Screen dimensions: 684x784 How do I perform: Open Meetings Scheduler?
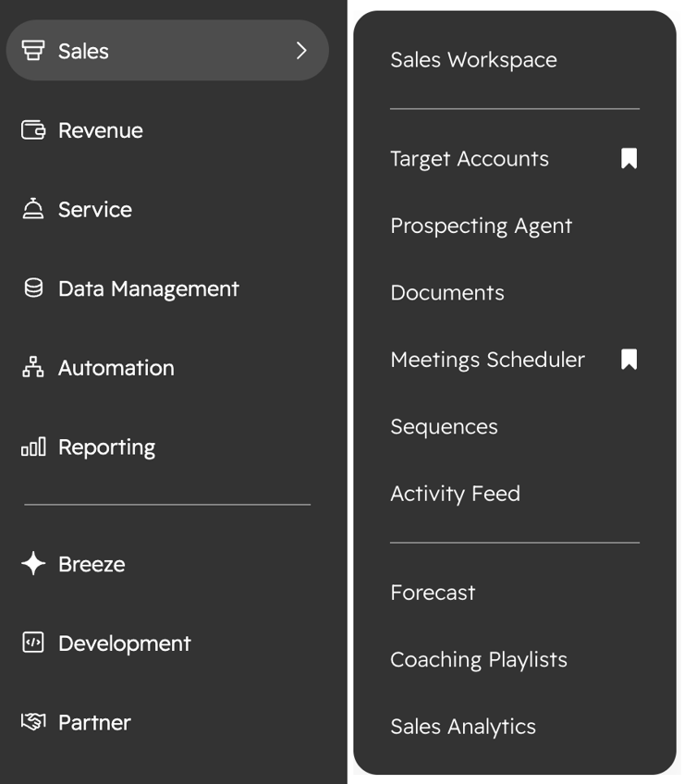click(487, 360)
